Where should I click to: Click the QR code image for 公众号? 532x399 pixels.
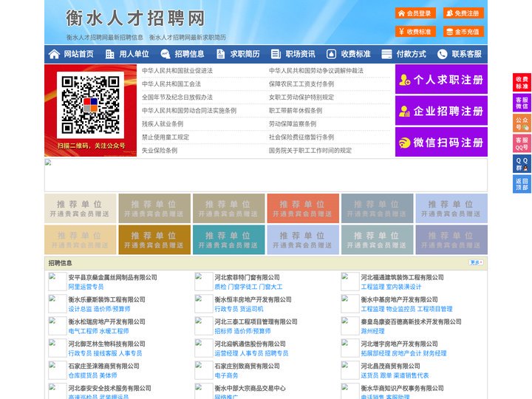[x=90, y=105]
